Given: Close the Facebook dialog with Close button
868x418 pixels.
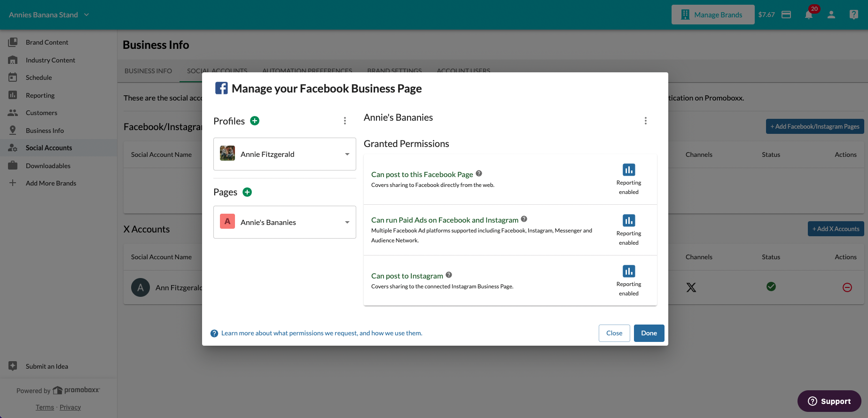Looking at the screenshot, I should click(614, 333).
